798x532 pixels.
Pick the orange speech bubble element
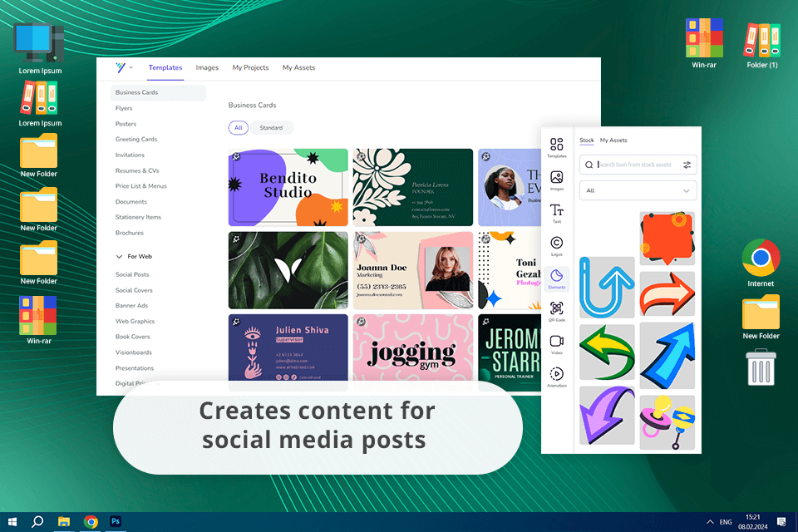(x=667, y=239)
